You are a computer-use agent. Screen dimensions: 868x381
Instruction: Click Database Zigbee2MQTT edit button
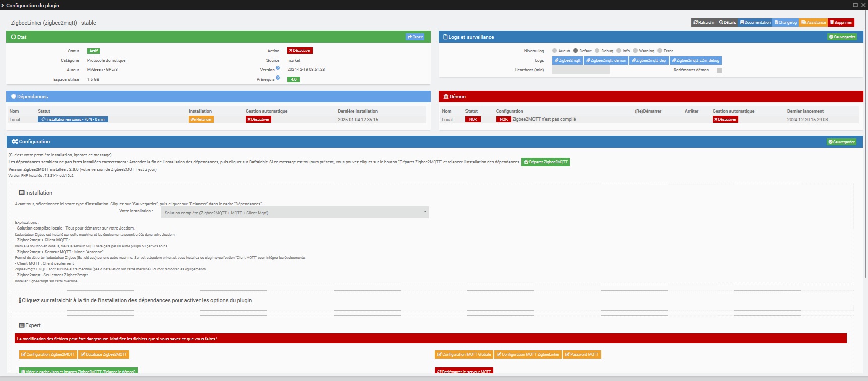[104, 354]
